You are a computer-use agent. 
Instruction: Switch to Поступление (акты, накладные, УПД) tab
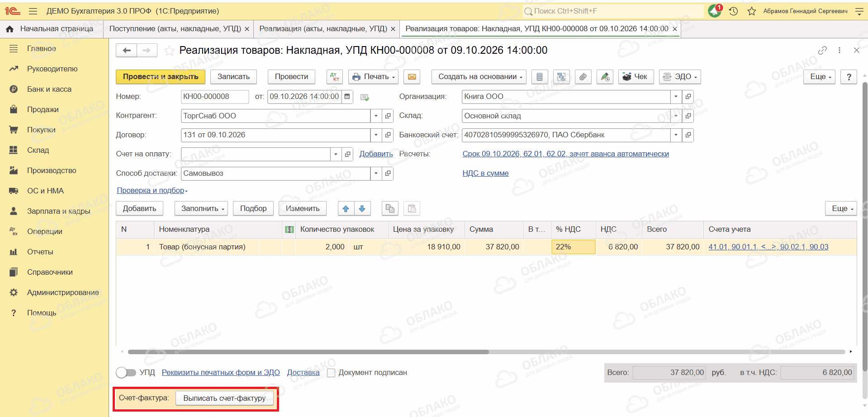click(175, 29)
